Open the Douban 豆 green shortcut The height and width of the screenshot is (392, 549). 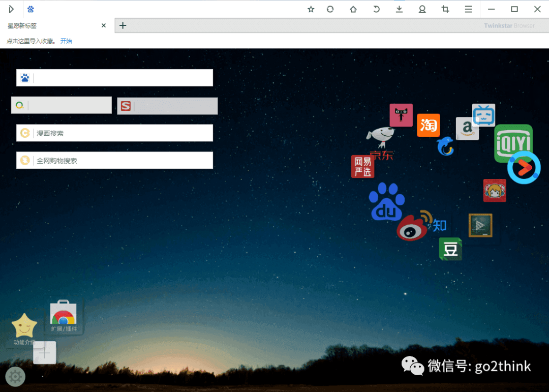point(450,249)
